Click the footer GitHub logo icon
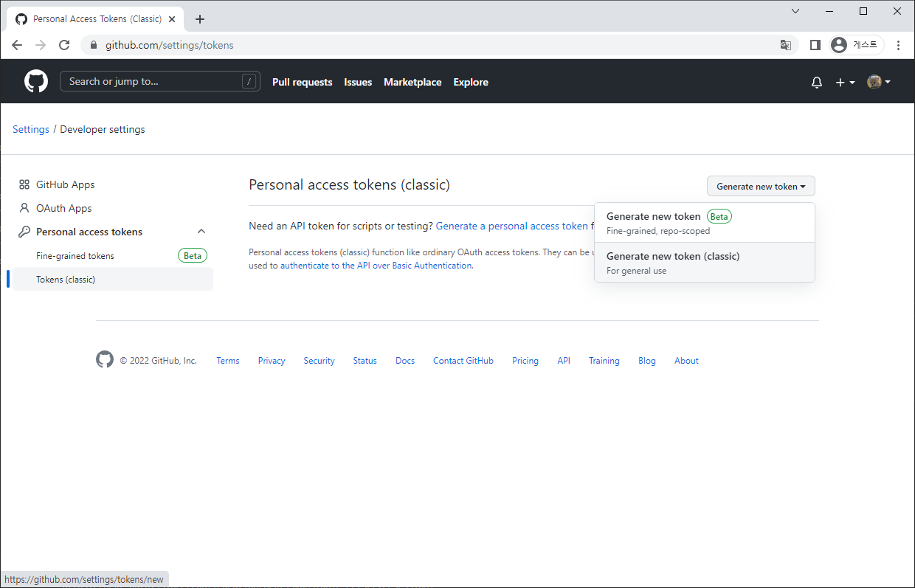Image resolution: width=915 pixels, height=588 pixels. [x=105, y=360]
